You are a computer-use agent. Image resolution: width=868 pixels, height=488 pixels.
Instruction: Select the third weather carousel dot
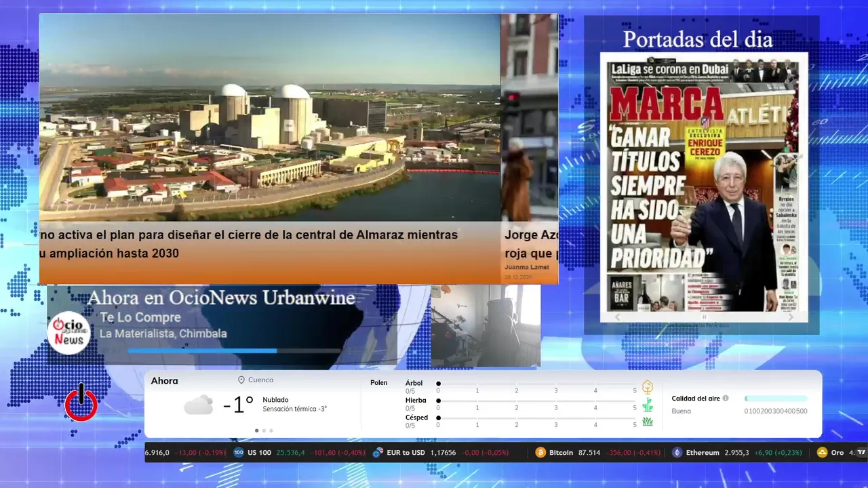271,430
